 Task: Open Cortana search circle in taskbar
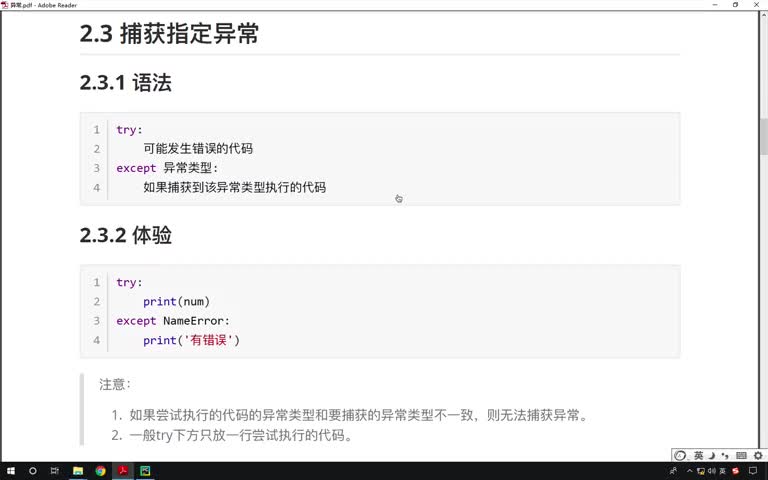click(x=32, y=471)
